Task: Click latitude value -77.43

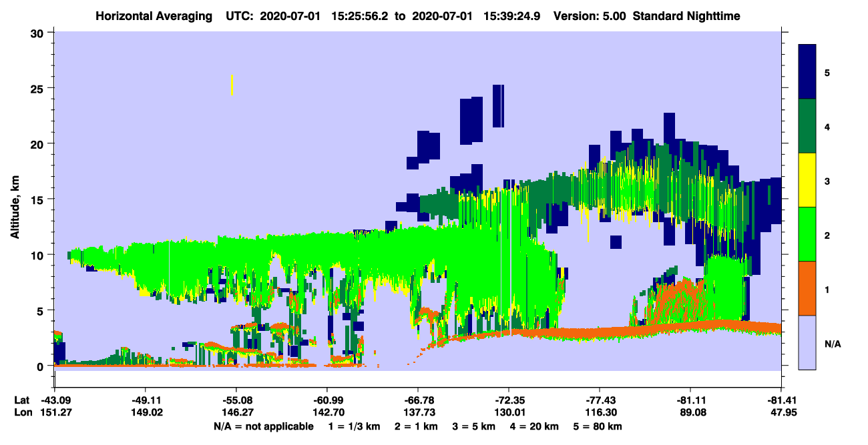Action: 600,400
